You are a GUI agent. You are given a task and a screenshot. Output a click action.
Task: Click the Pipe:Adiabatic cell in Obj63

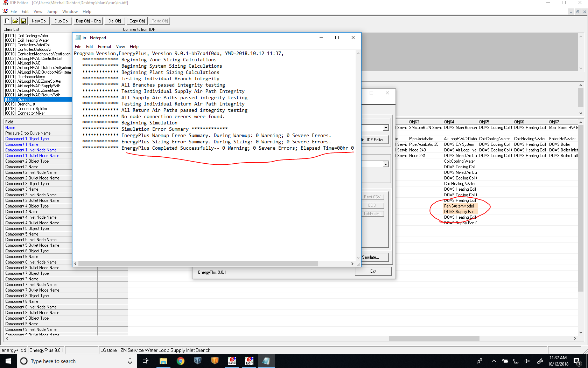425,139
